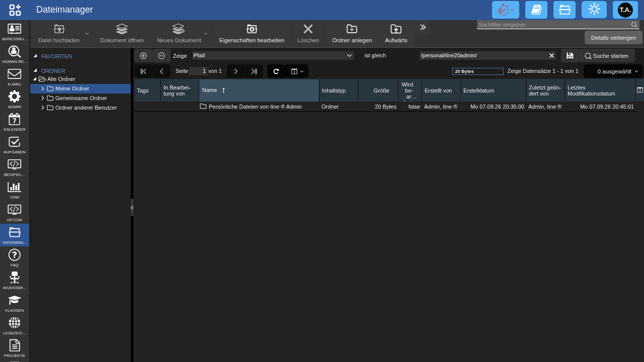Show more toolbar items via double chevron
644x362 pixels.
[423, 27]
